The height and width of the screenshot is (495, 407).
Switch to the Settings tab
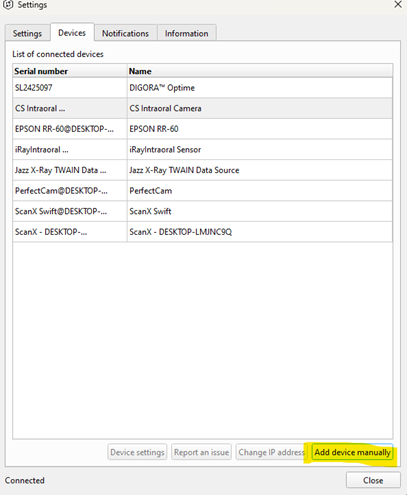tap(28, 33)
